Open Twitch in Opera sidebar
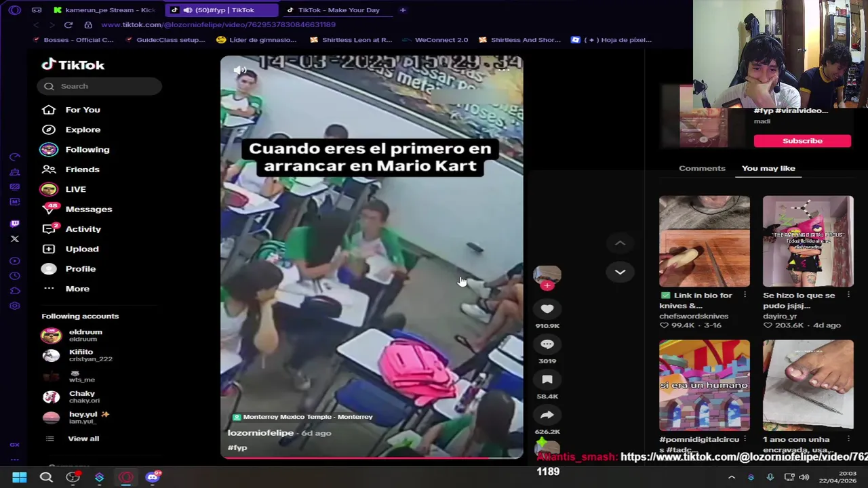The height and width of the screenshot is (488, 868). [x=15, y=224]
